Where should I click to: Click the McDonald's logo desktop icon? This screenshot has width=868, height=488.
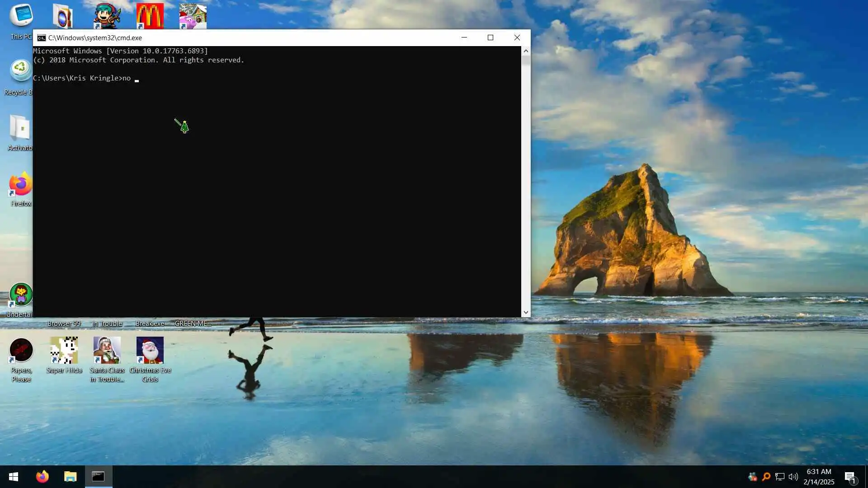point(150,16)
